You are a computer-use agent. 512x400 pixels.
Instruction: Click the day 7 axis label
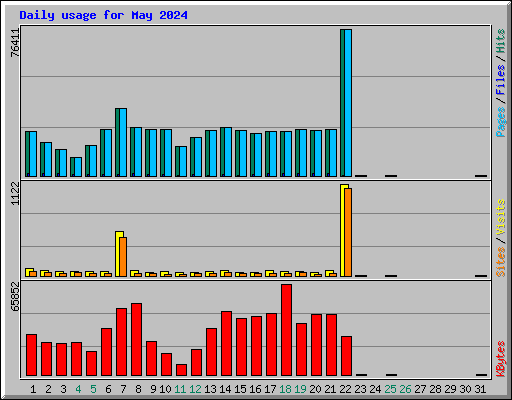(x=123, y=389)
